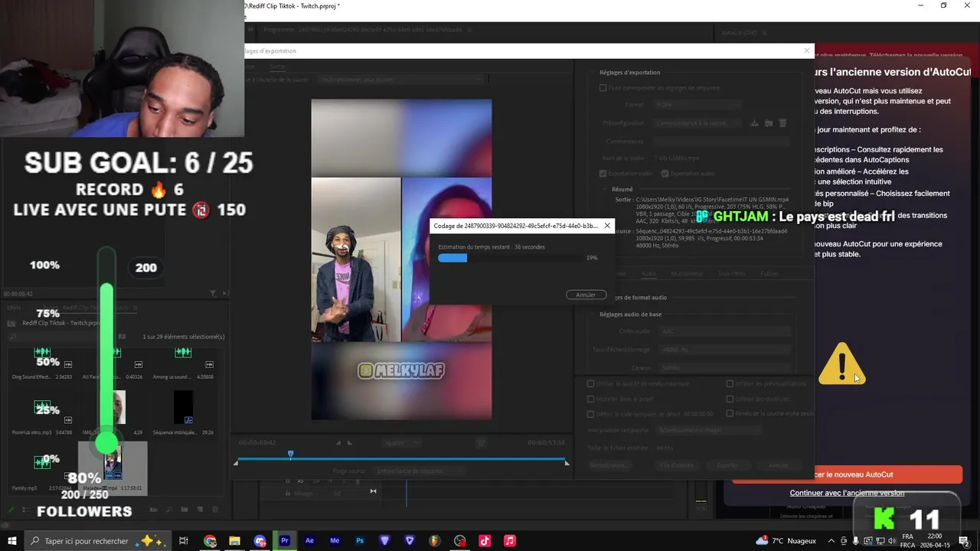Click the orange nouveau AutoCut button
Viewport: 980px width, 551px height.
click(x=846, y=474)
